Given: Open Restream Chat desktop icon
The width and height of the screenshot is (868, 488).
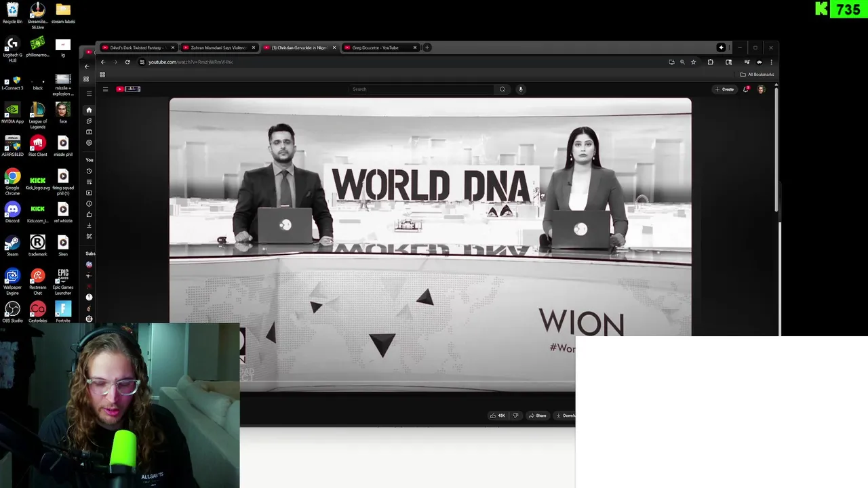Looking at the screenshot, I should [37, 282].
